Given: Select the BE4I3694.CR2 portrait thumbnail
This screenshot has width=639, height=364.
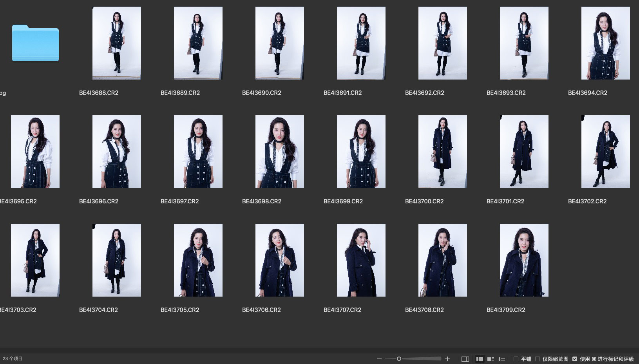Looking at the screenshot, I should [605, 43].
